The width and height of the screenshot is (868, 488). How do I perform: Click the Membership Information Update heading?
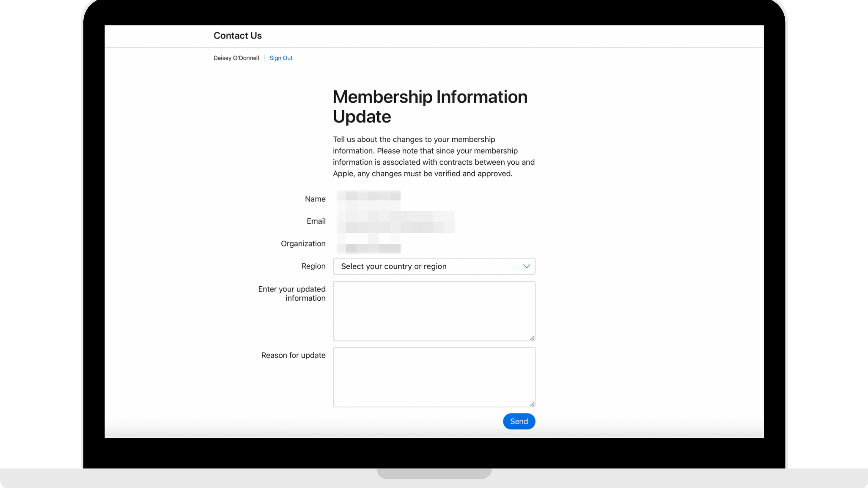pos(430,107)
